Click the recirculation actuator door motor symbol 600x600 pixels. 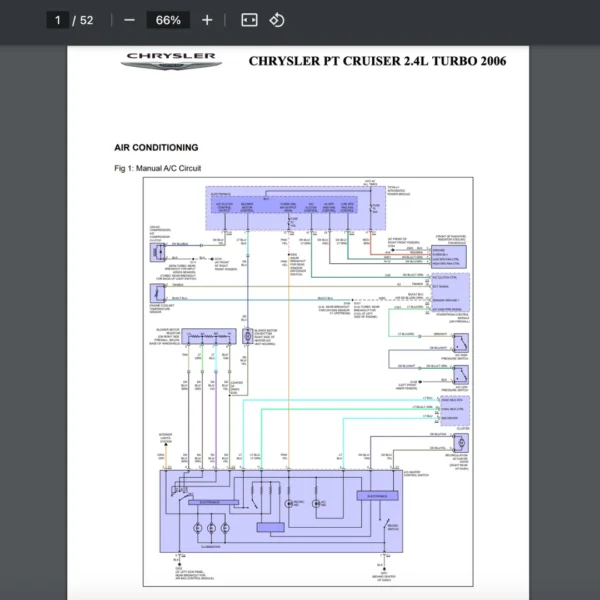click(x=459, y=441)
